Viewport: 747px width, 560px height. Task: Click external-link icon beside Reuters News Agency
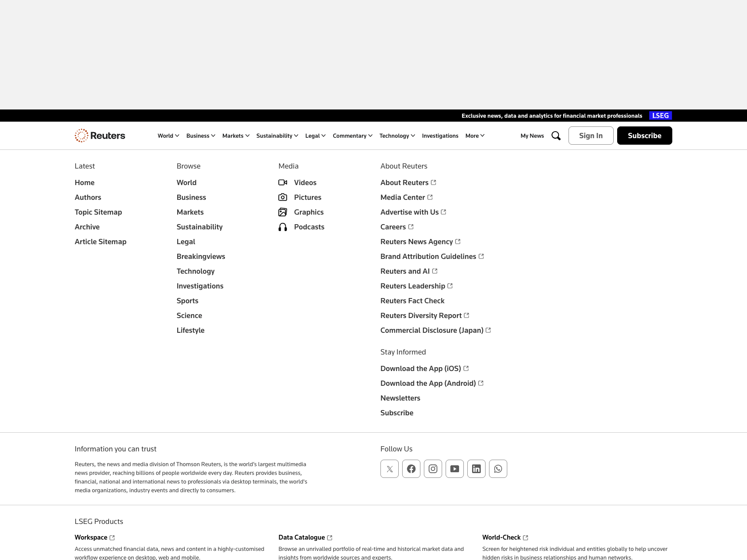pos(458,242)
